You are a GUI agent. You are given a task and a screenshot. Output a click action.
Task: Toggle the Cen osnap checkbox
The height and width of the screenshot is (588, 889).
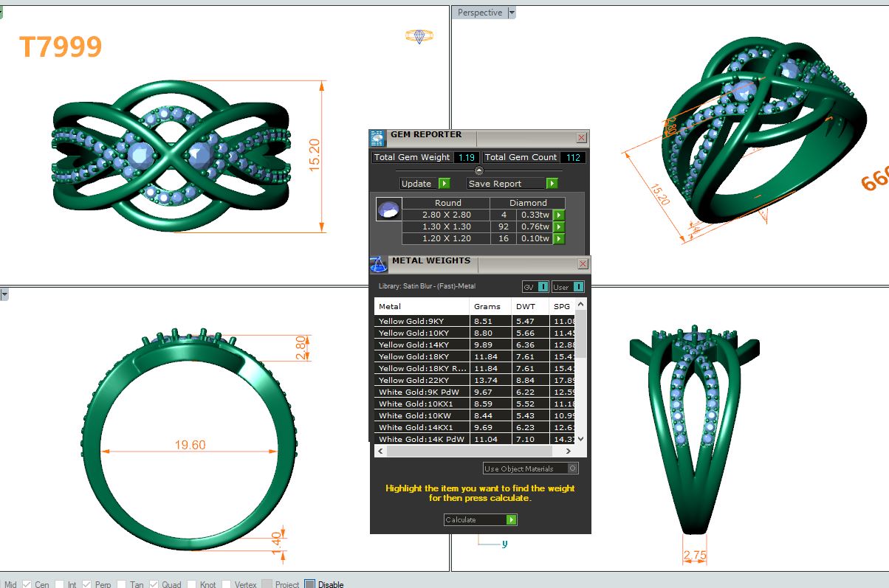click(27, 584)
